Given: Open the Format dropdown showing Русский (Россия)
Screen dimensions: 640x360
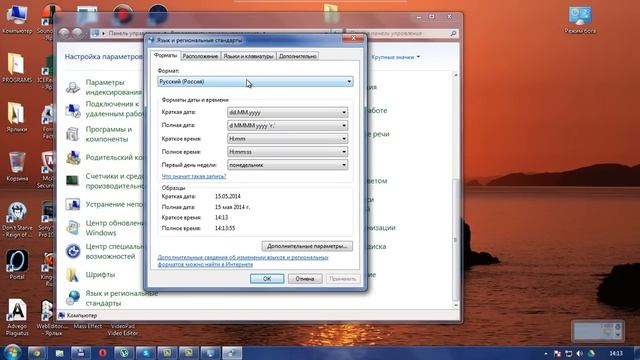Looking at the screenshot, I should [255, 82].
